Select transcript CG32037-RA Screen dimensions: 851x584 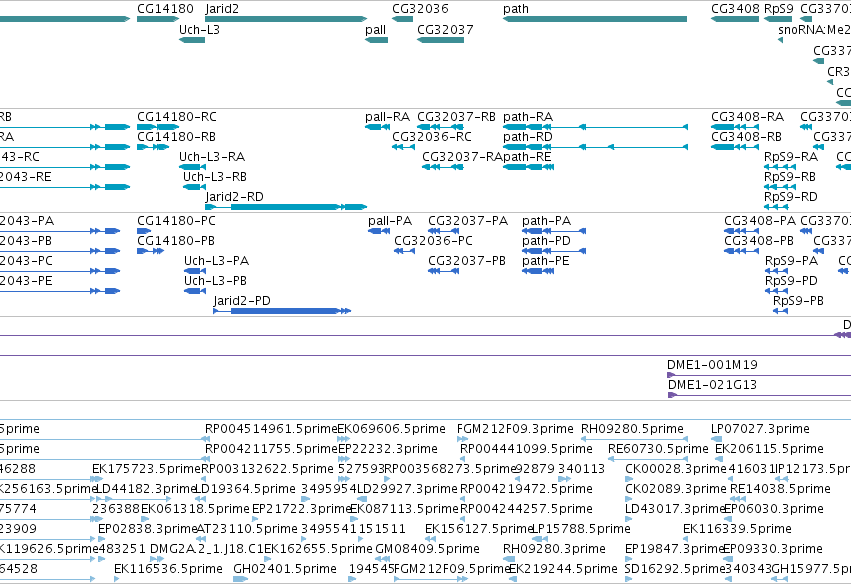(x=442, y=167)
